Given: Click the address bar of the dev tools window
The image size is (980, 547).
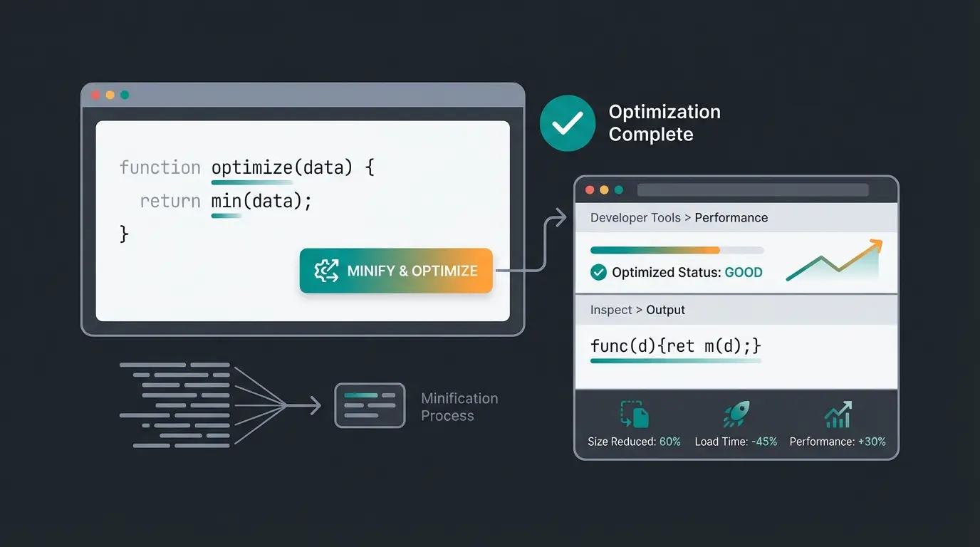Looking at the screenshot, I should click(751, 189).
